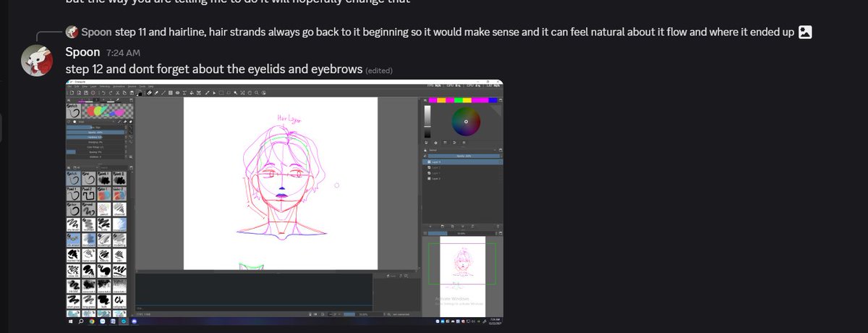Image resolution: width=868 pixels, height=333 pixels.
Task: Choose the Ink brush preset
Action: pyautogui.click(x=88, y=178)
